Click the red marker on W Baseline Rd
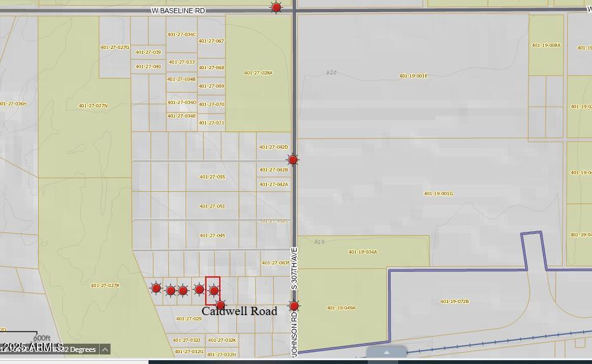 click(276, 8)
